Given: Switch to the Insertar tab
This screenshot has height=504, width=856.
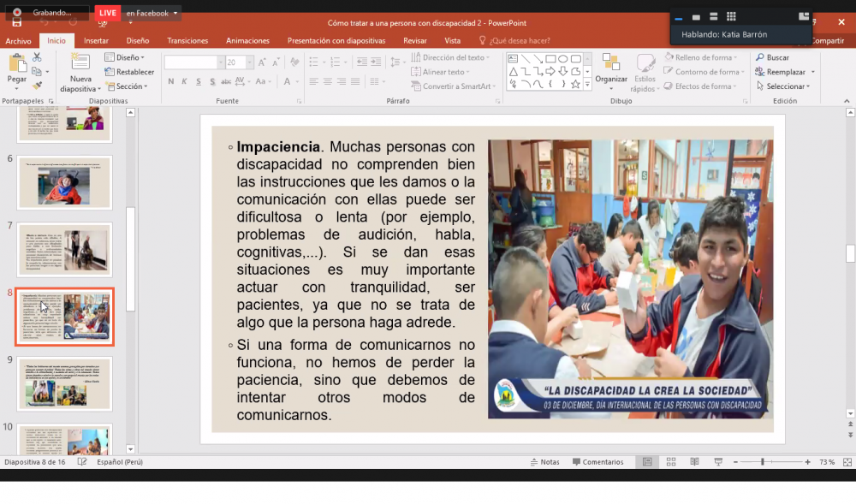Looking at the screenshot, I should click(96, 40).
